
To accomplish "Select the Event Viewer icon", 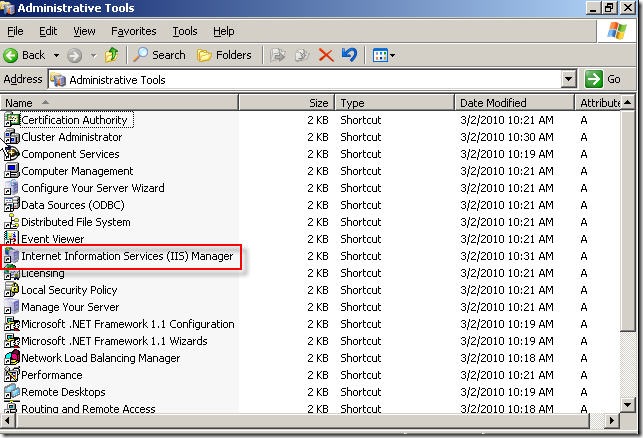I will (11, 238).
